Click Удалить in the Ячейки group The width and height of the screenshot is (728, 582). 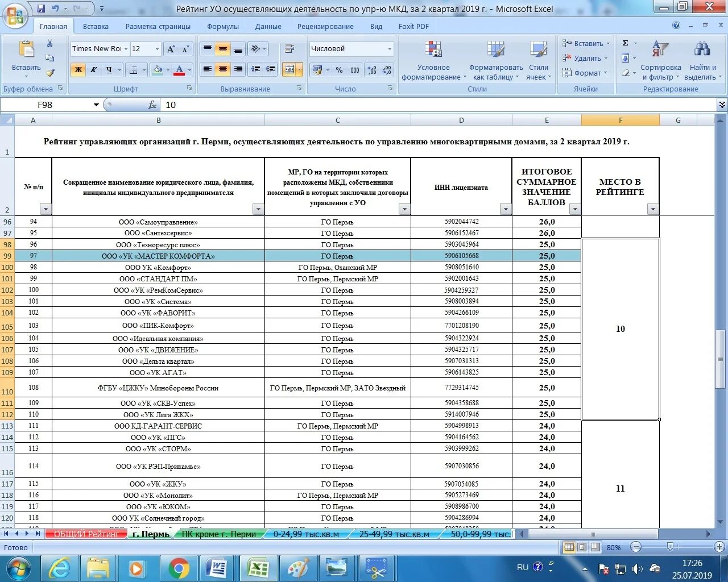(585, 58)
